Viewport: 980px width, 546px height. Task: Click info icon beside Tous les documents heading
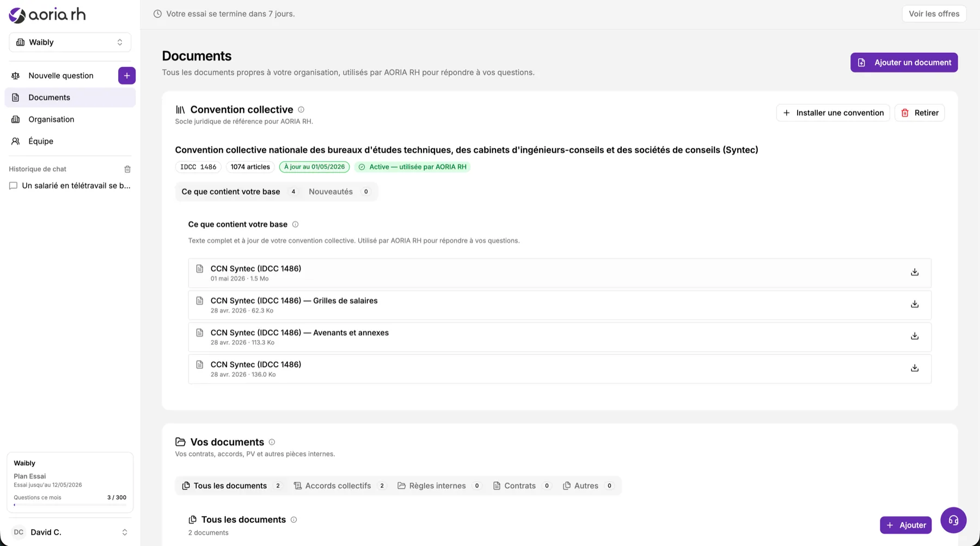(x=293, y=520)
